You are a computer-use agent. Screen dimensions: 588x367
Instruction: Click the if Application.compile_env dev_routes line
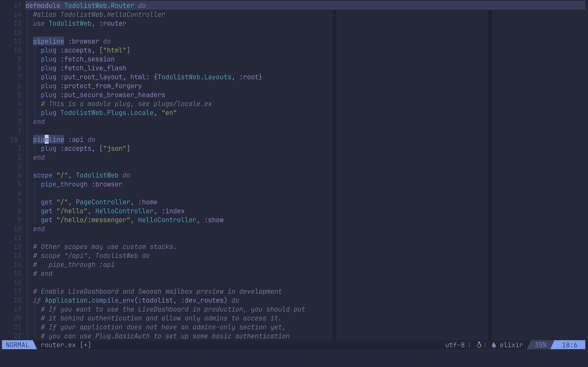pyautogui.click(x=136, y=300)
